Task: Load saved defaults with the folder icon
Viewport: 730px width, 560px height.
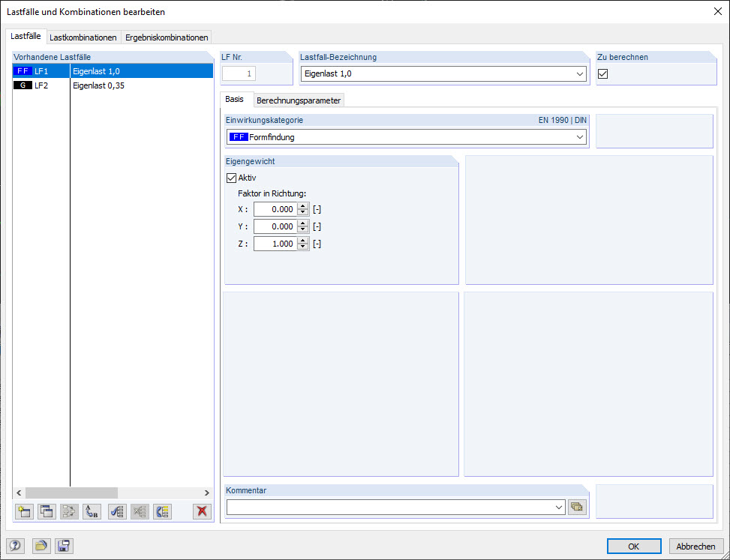Action: tap(41, 546)
